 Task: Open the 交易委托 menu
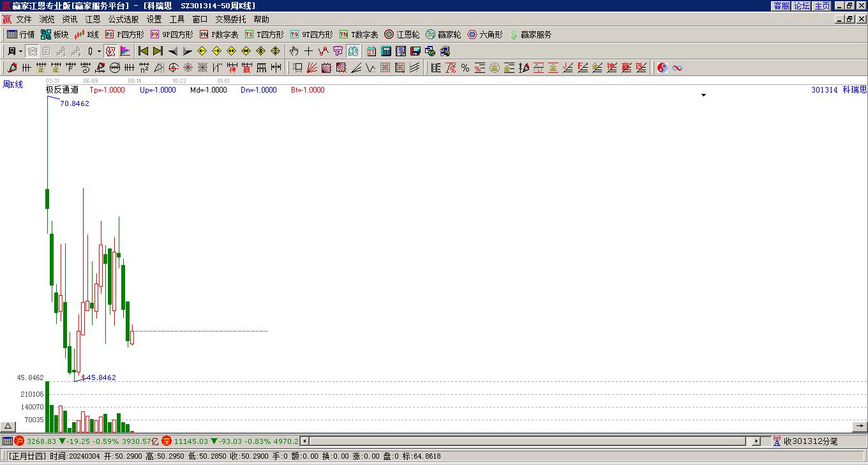click(230, 19)
